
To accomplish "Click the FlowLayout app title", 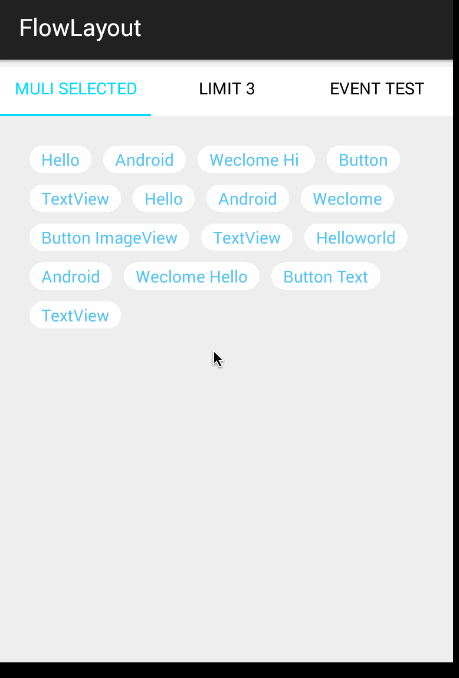I will 80,29.
